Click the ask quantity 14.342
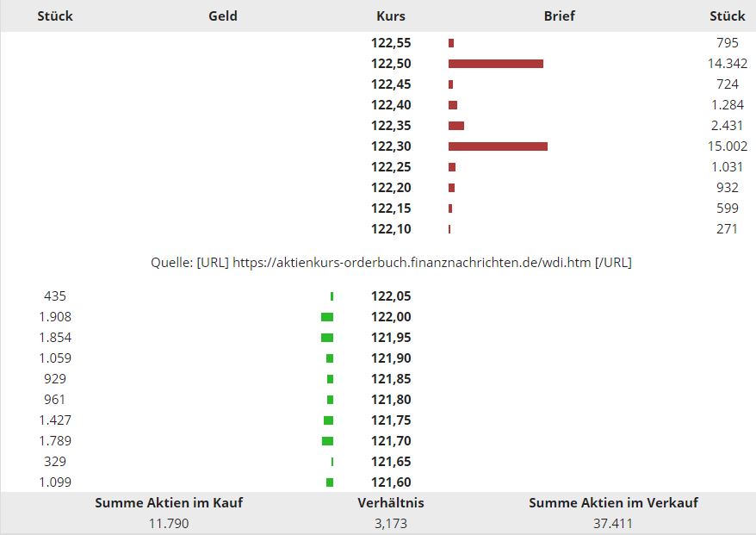Image resolution: width=756 pixels, height=535 pixels. click(x=727, y=63)
